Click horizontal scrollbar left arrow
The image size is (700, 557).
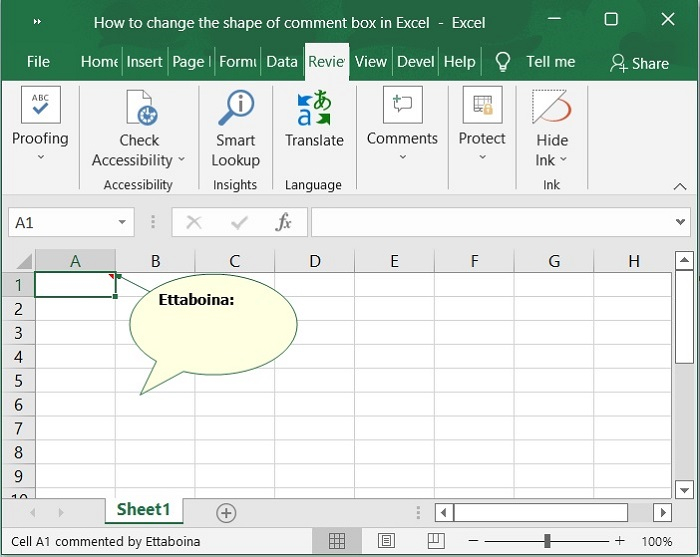tap(444, 512)
